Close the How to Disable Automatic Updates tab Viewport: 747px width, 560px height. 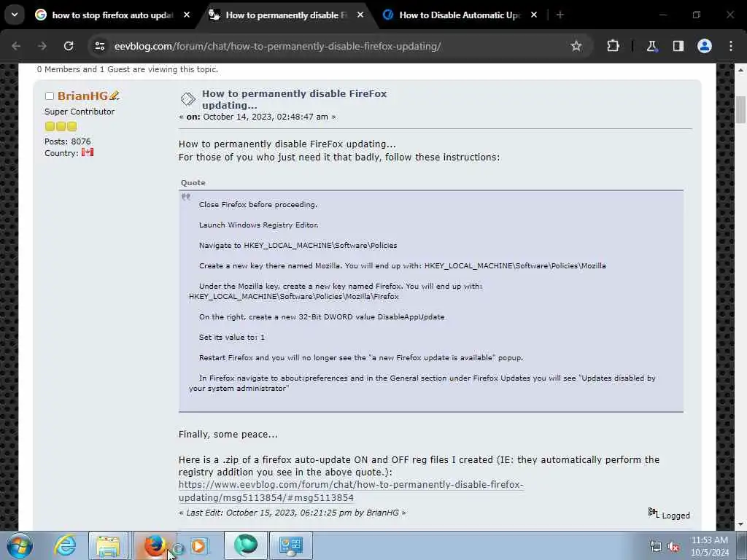533,15
